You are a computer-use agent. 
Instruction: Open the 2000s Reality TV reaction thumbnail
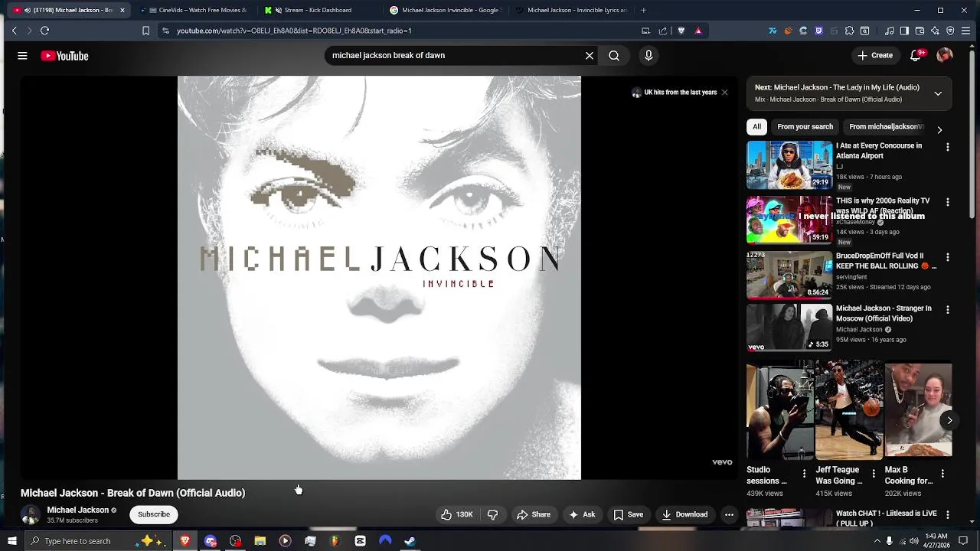coord(789,220)
